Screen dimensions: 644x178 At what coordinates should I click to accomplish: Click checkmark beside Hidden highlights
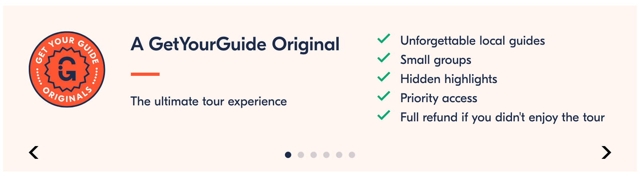tap(384, 77)
